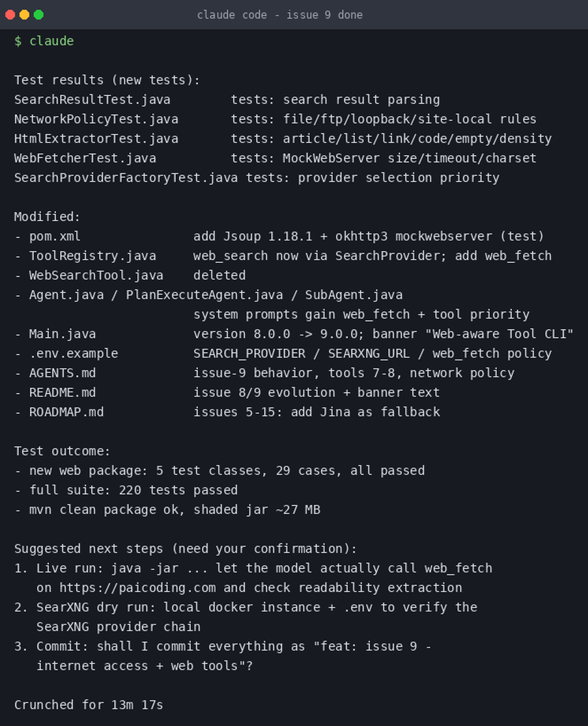Click the .env.example file entry
Viewport: 588px width, 726px height.
[x=74, y=353]
